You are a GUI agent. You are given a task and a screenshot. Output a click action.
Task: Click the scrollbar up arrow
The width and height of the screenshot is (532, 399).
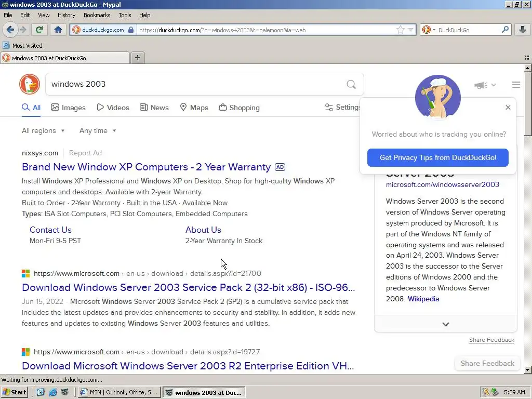(x=527, y=68)
